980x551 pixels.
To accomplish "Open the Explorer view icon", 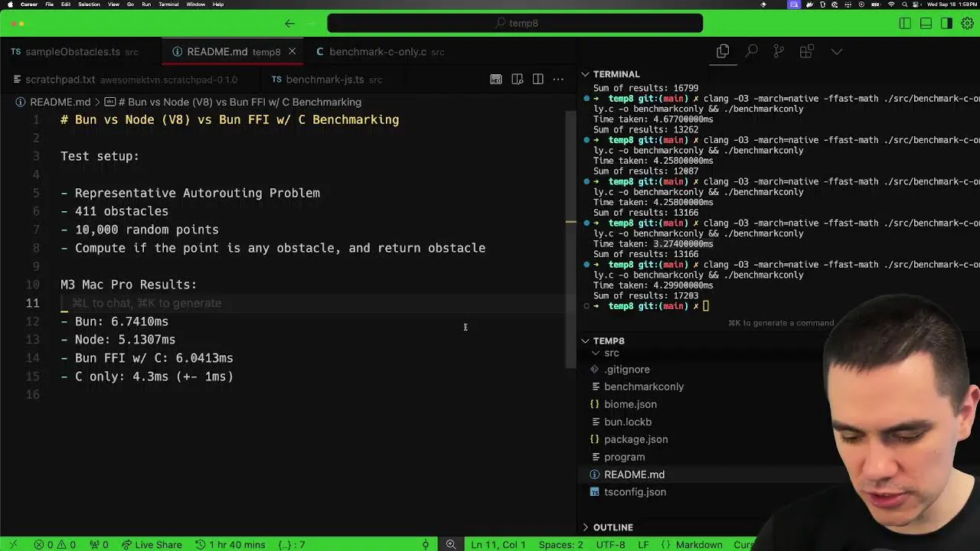I will click(723, 51).
